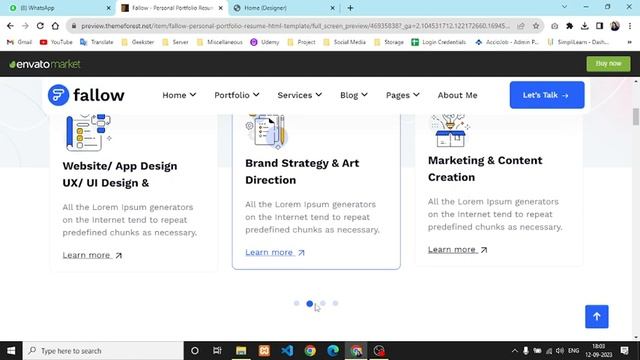Viewport: 640px width, 360px height.
Task: Launch Visual Studio Code from taskbar
Action: (x=287, y=351)
